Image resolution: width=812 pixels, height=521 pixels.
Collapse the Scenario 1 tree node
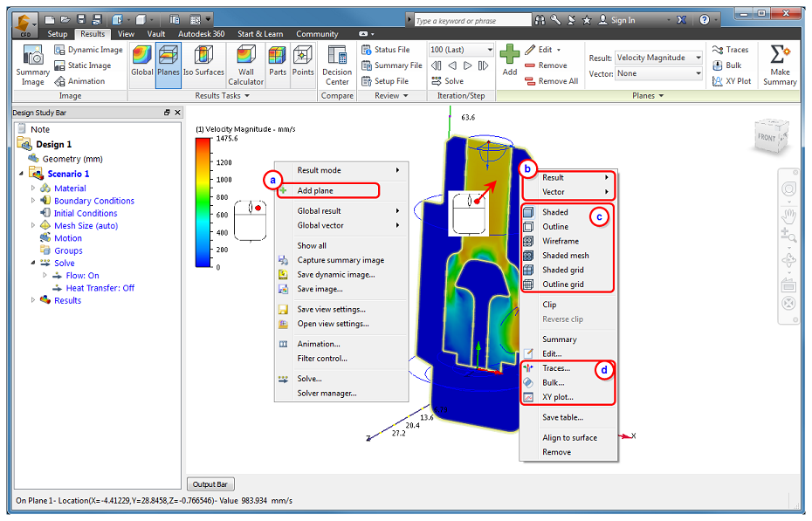tap(21, 174)
